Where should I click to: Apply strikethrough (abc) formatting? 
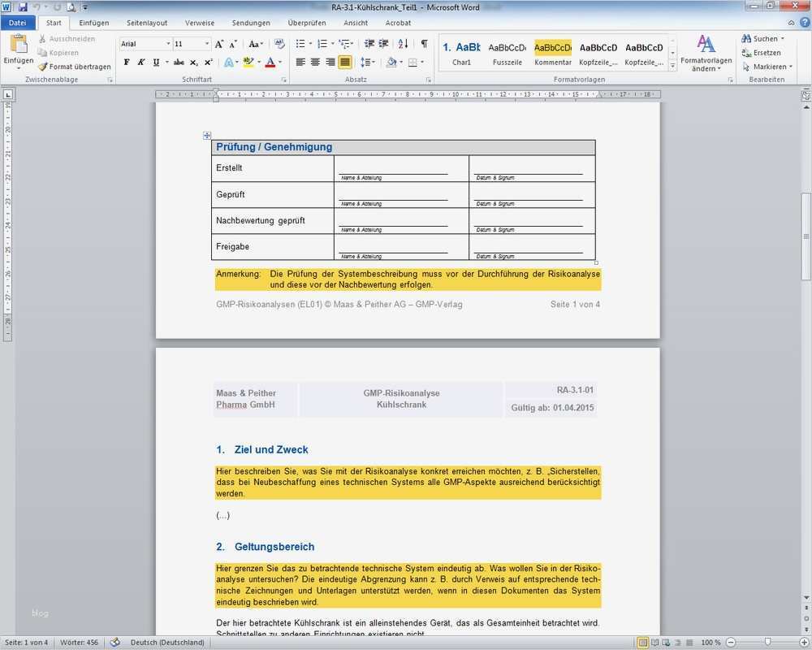[x=179, y=63]
